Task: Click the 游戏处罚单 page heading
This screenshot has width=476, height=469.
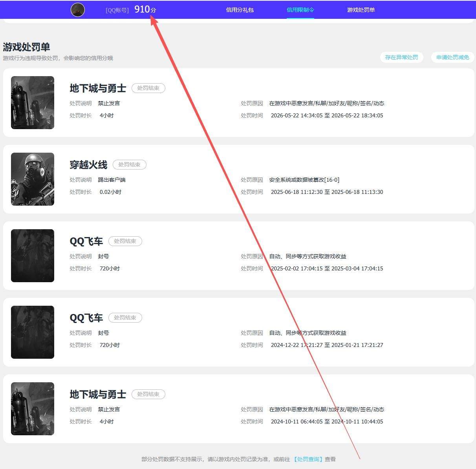Action: click(x=26, y=47)
